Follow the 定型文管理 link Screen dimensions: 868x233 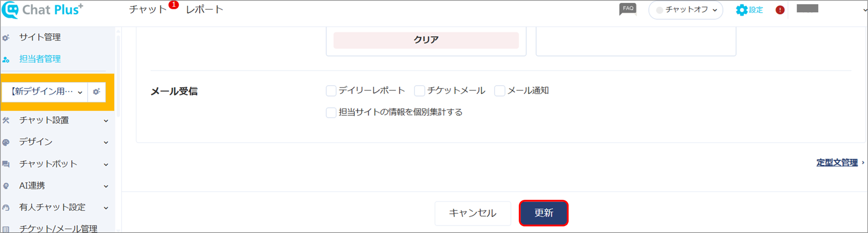pos(837,162)
